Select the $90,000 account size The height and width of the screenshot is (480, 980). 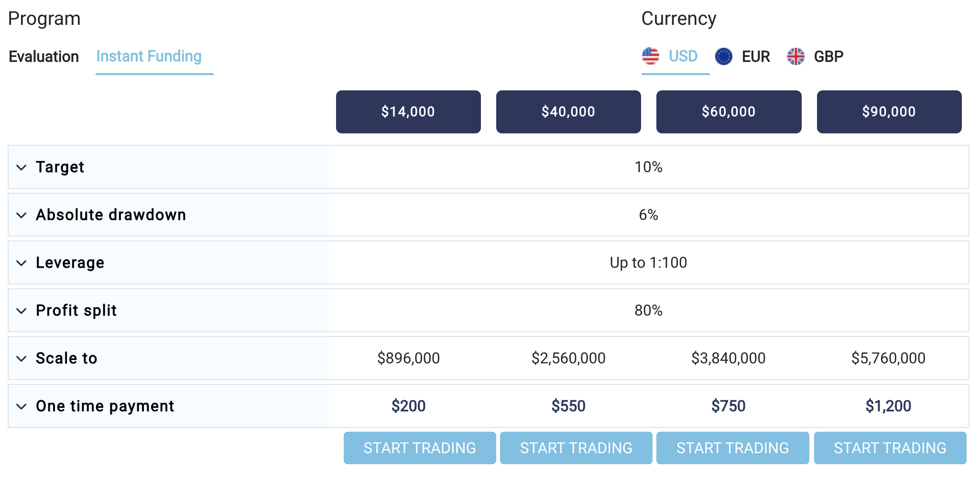click(889, 112)
